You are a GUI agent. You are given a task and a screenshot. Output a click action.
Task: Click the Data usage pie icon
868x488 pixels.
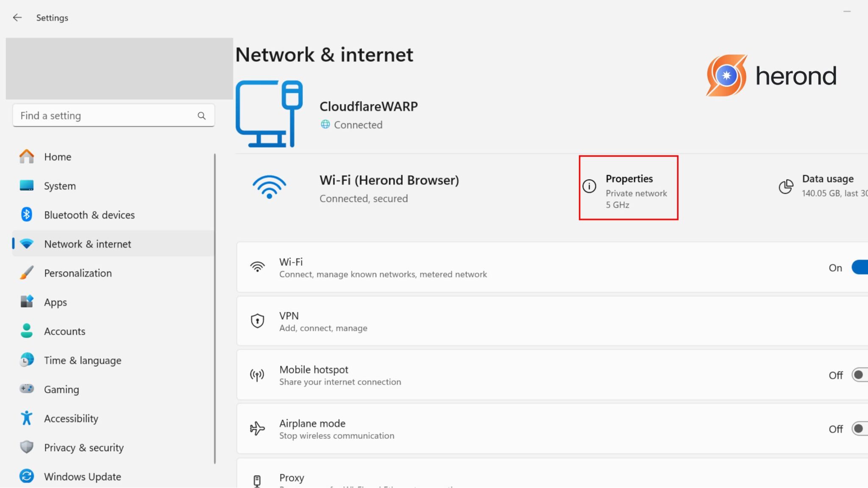pyautogui.click(x=786, y=186)
